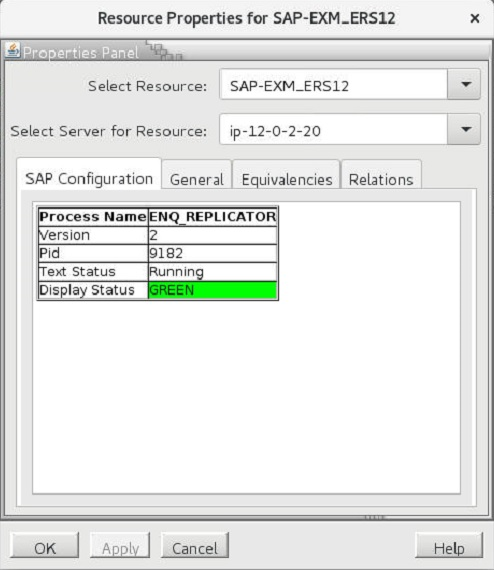Open the Select Resource dropdown arrow
The height and width of the screenshot is (570, 494).
(x=464, y=84)
